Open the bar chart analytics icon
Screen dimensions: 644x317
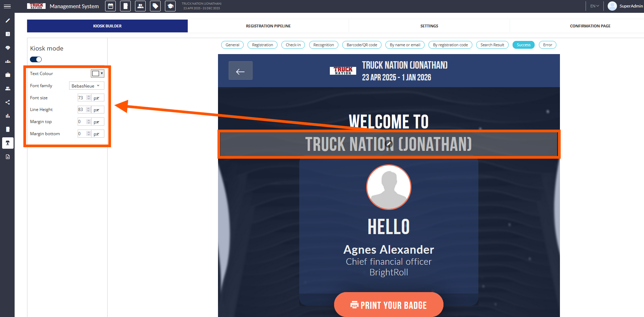point(7,116)
